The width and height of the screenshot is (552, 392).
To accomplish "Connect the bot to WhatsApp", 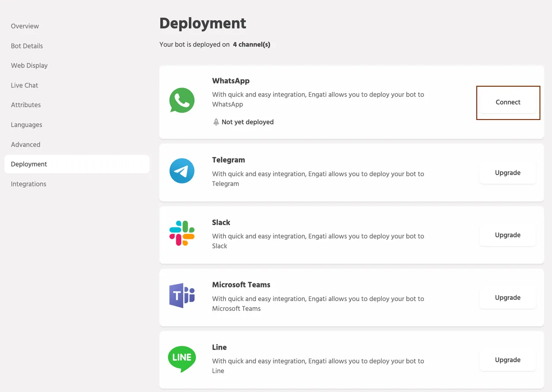I will 508,102.
